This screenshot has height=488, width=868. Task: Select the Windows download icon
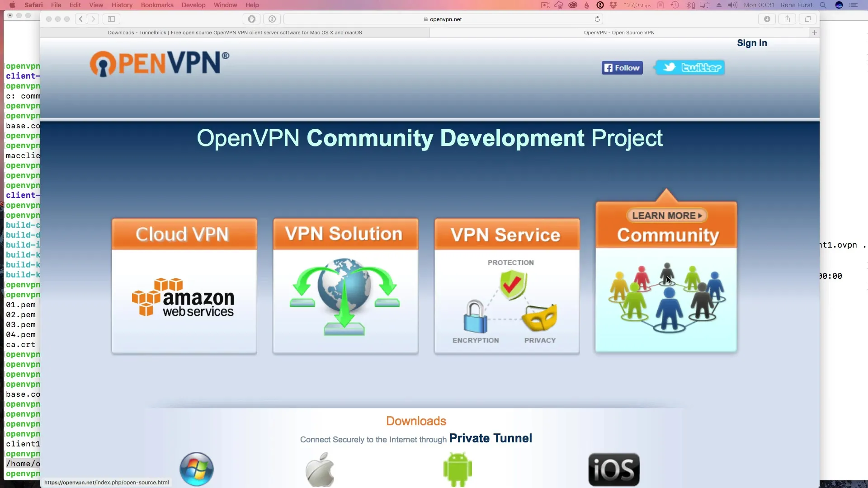click(197, 469)
